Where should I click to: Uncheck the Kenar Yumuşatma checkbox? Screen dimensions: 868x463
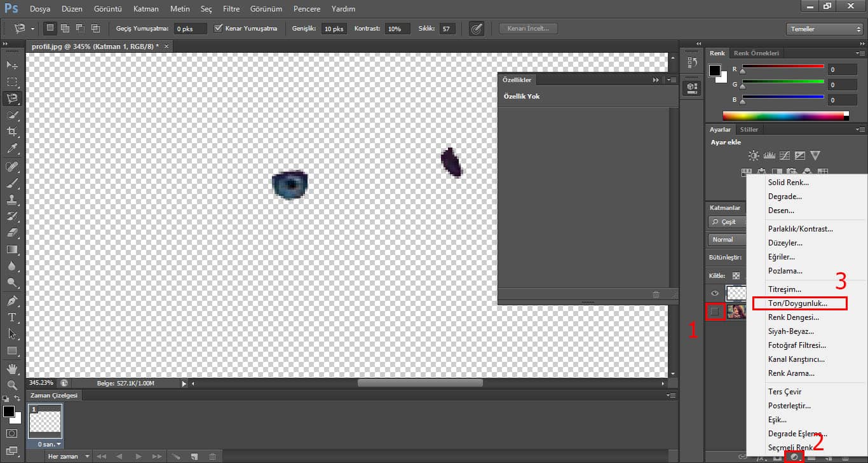[219, 29]
